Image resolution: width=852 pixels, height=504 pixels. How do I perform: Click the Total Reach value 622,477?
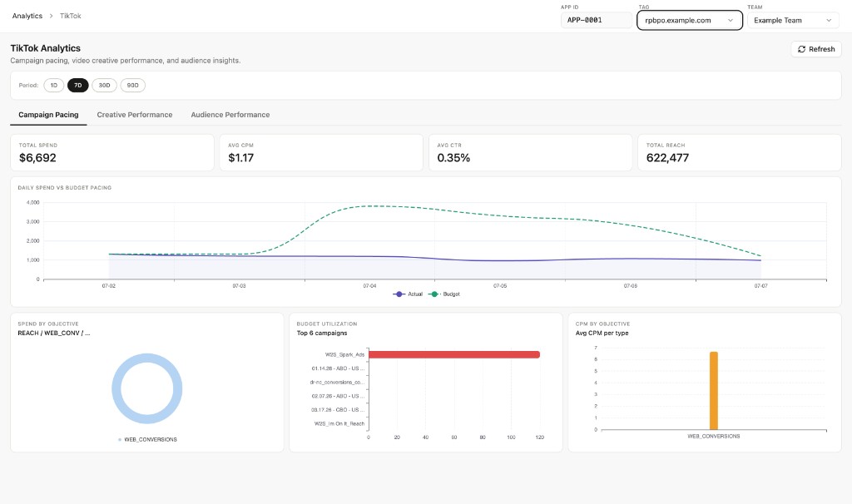coord(667,158)
